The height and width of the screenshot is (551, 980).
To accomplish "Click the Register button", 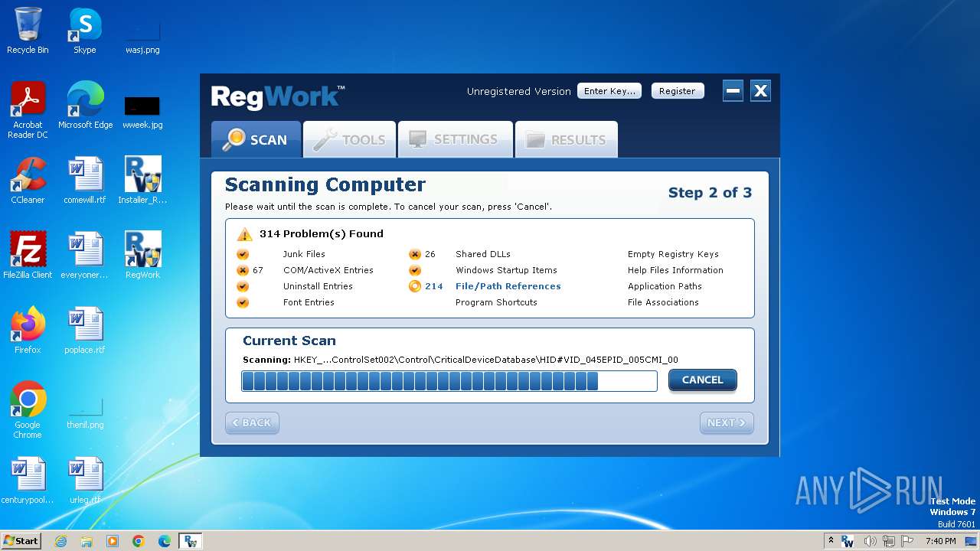I will click(678, 91).
